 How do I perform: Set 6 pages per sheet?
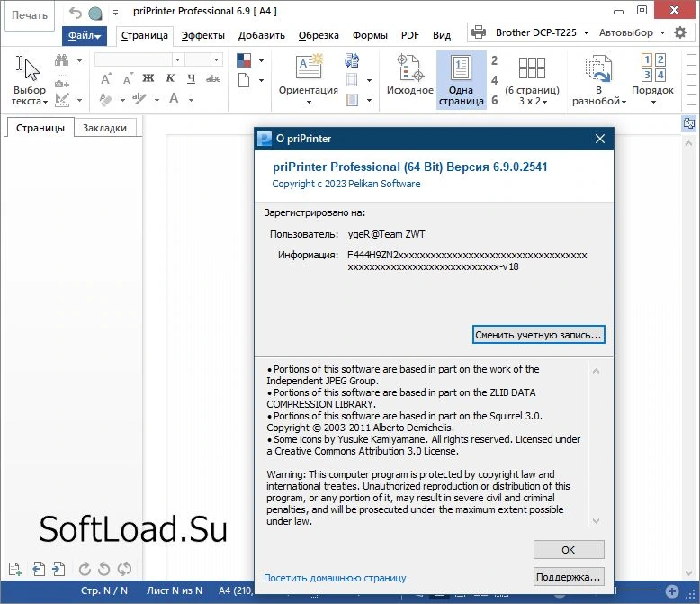pyautogui.click(x=494, y=100)
